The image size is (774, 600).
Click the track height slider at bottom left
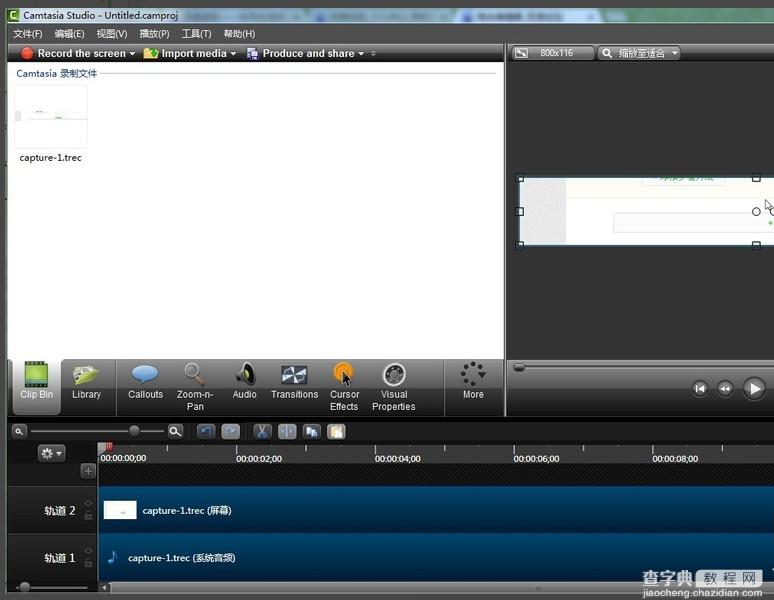pyautogui.click(x=24, y=587)
